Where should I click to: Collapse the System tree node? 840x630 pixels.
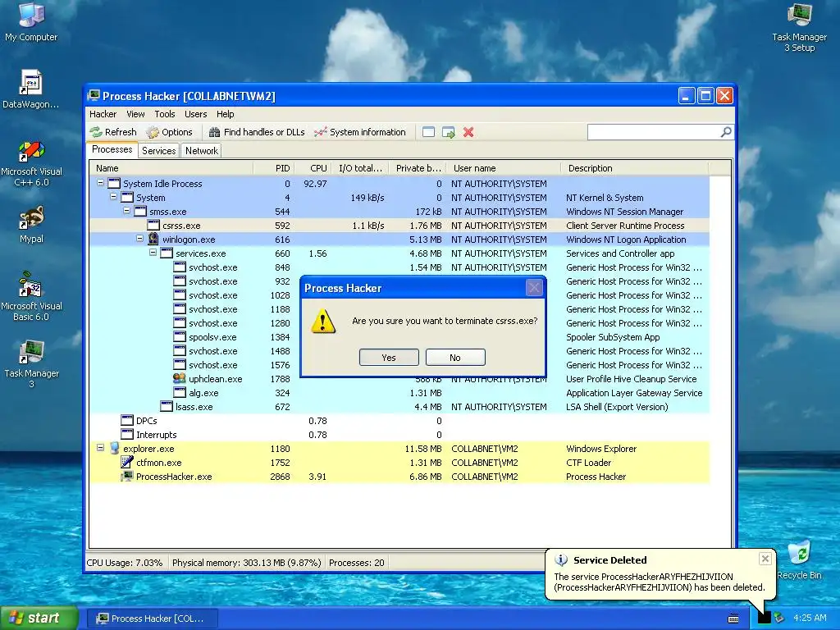(113, 197)
